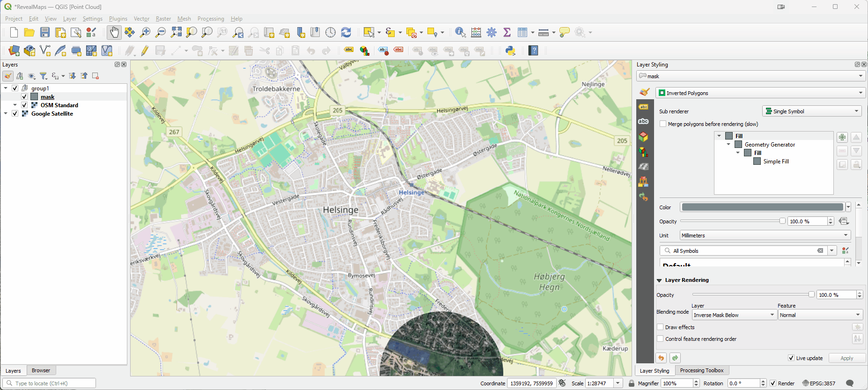868x390 pixels.
Task: Show the Statistical Summary sigma icon
Action: click(507, 32)
